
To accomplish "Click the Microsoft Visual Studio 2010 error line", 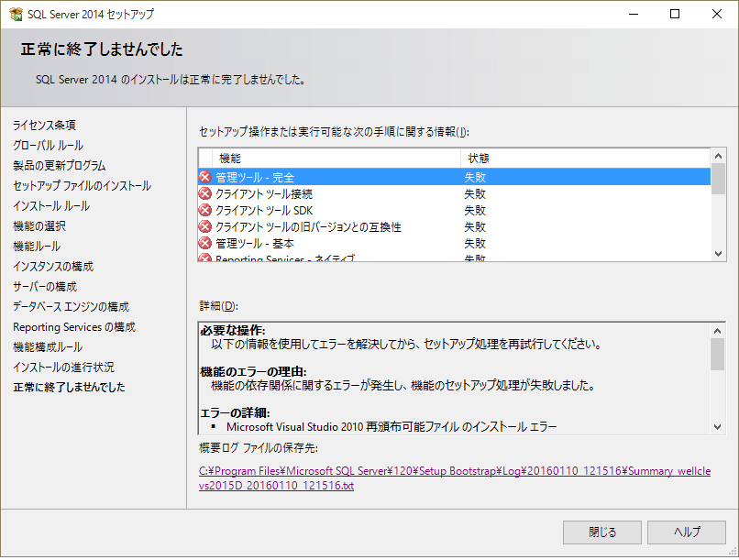I will (392, 427).
